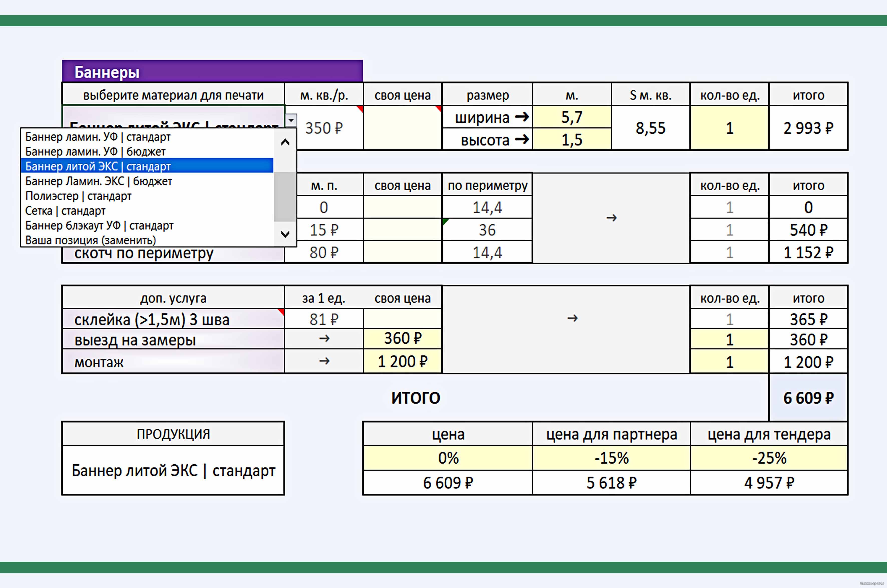
Task: Pick 'Баннер блэкаут УФ | стандарт'
Action: pos(99,225)
